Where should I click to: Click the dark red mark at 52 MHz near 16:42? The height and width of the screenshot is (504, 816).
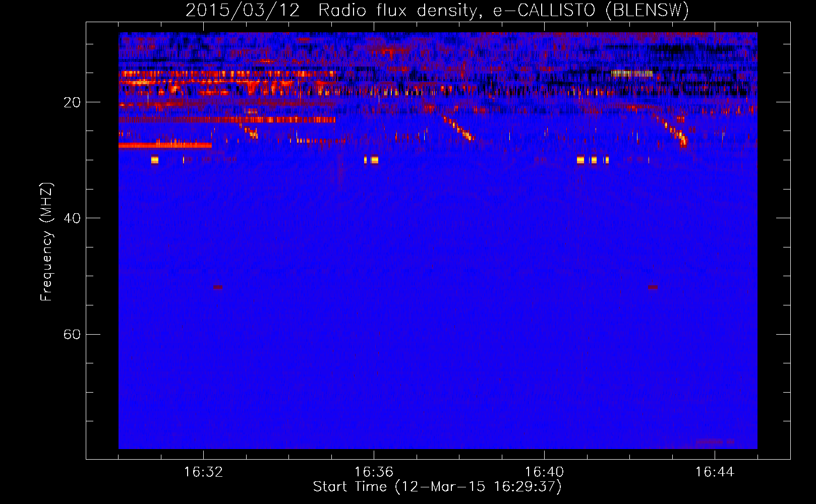(653, 287)
